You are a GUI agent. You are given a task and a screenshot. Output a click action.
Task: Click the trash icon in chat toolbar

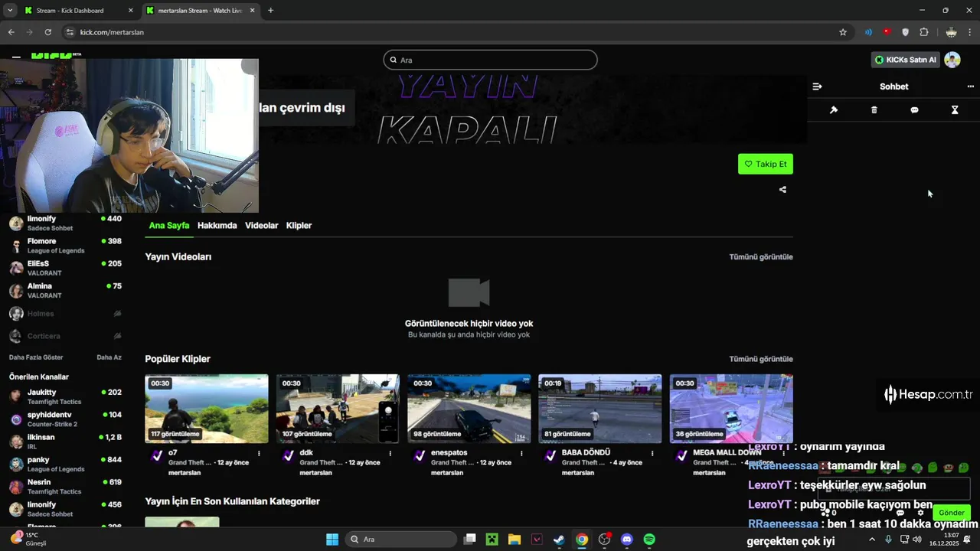[874, 110]
